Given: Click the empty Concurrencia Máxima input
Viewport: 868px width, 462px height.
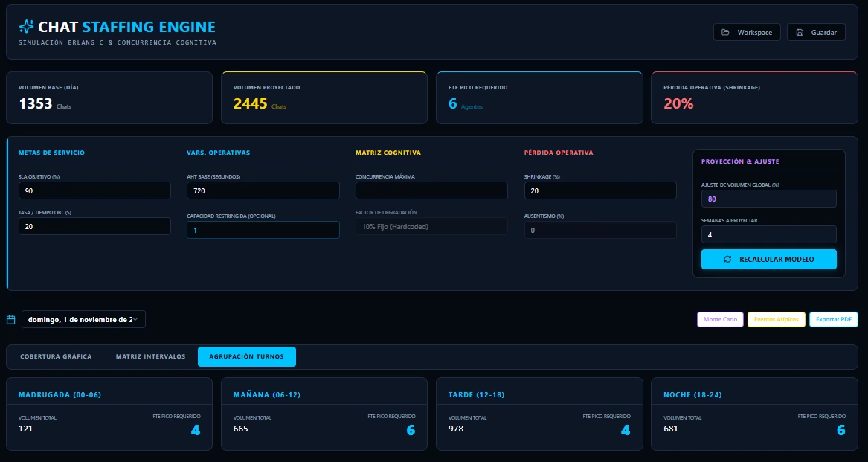Looking at the screenshot, I should [431, 190].
